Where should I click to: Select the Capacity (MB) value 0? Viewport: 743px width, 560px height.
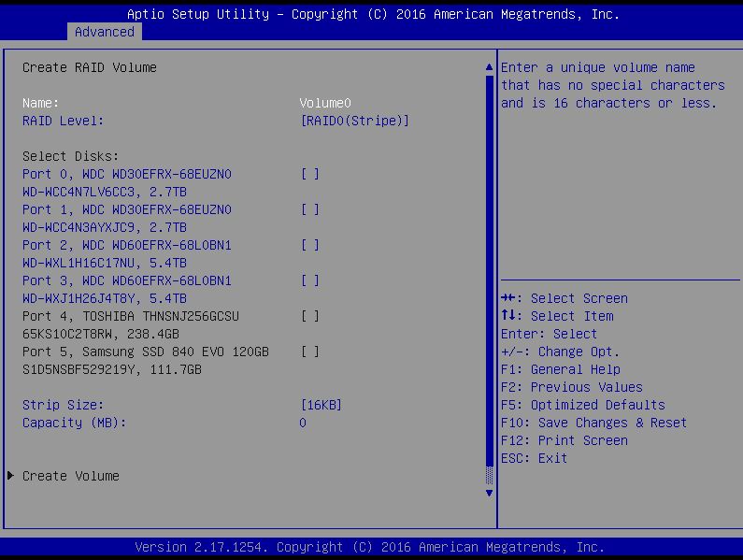[x=303, y=423]
